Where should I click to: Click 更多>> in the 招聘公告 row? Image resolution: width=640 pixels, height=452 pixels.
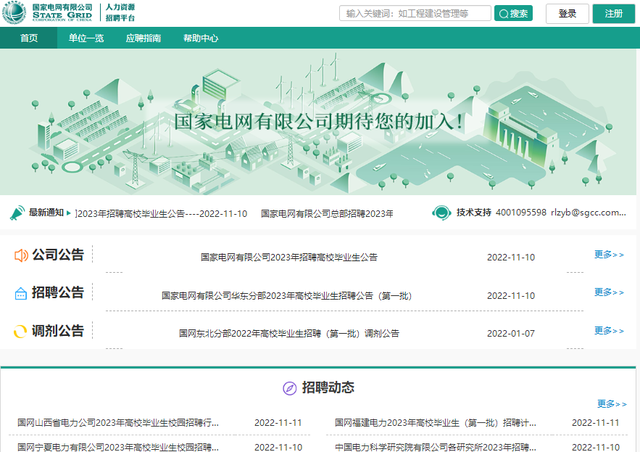(609, 292)
